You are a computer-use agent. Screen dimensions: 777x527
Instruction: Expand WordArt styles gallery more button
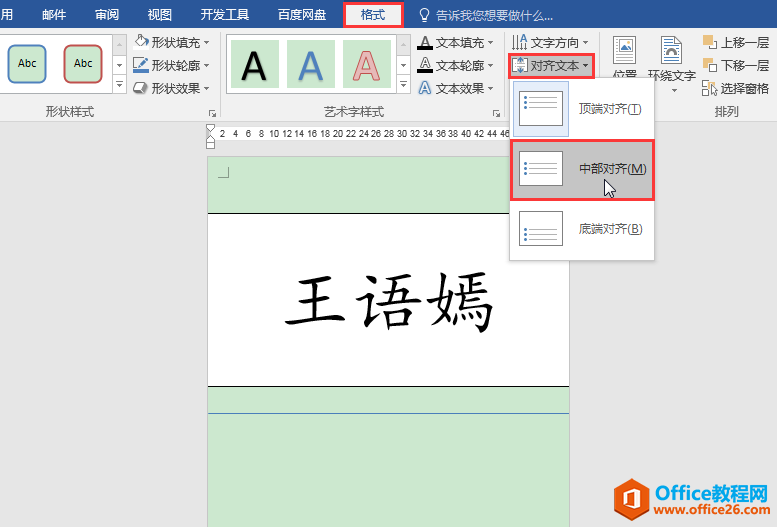[404, 85]
